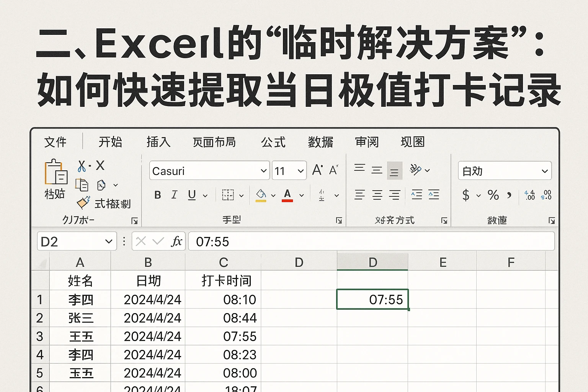Click increase indent icon
This screenshot has width=588, height=392.
click(x=434, y=195)
